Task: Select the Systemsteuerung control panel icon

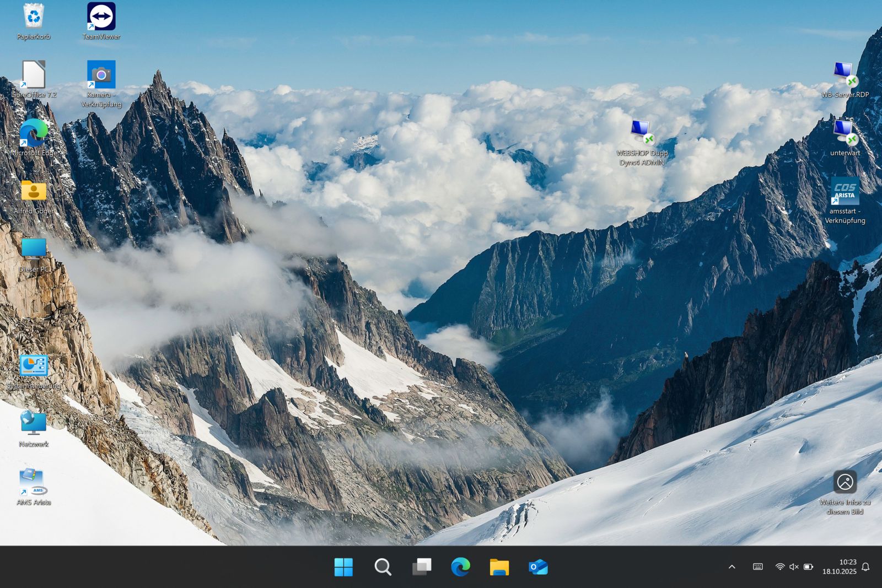Action: (x=34, y=366)
